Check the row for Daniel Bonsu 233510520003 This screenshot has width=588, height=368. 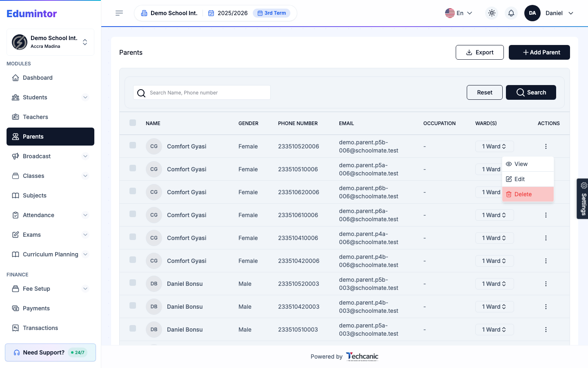133,283
